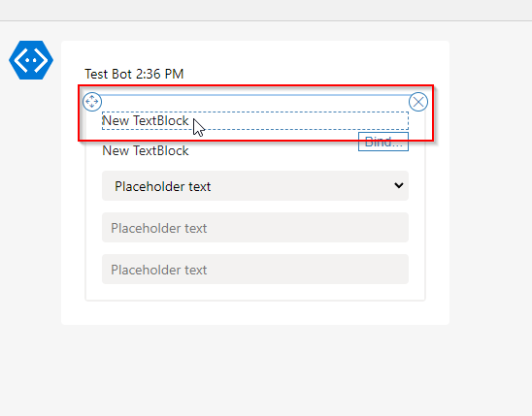
Task: Expand the dropdown via its chevron arrow
Action: coord(399,185)
